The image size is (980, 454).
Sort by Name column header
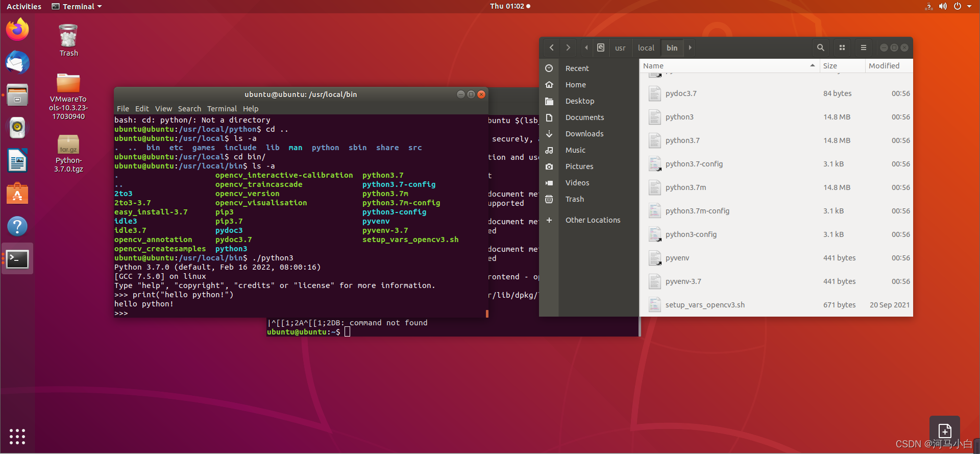pyautogui.click(x=729, y=66)
